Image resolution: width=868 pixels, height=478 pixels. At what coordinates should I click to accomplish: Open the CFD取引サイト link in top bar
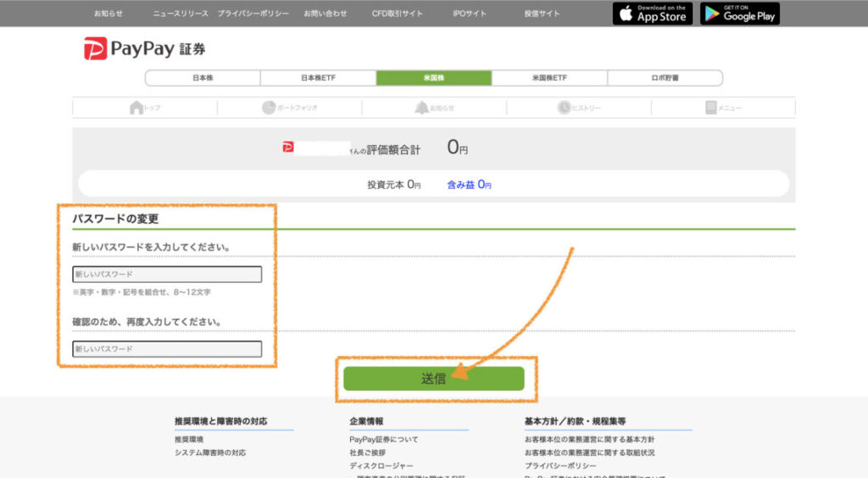tap(396, 14)
